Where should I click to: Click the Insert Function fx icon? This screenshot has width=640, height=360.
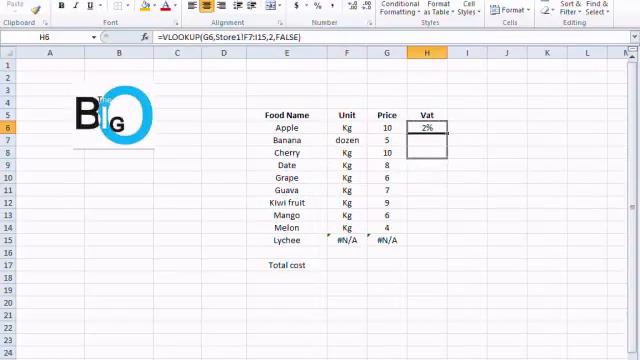click(x=144, y=37)
